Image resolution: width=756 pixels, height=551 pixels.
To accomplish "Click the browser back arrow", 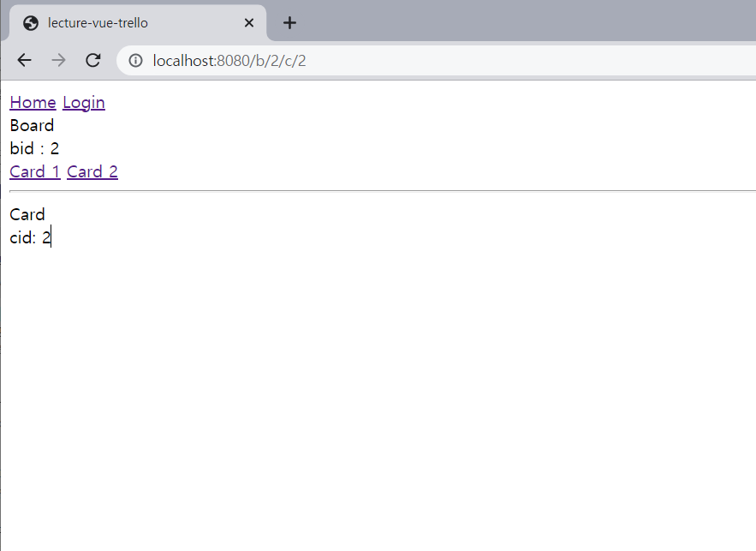I will (24, 60).
